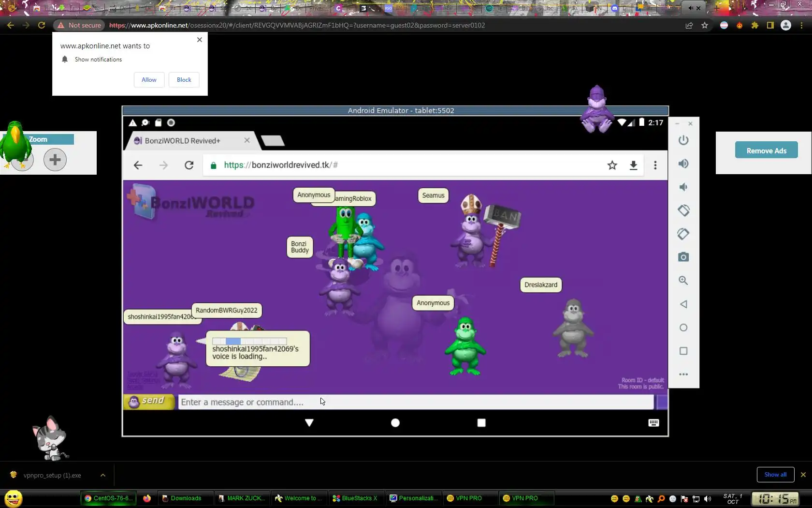Open host browser three-dot menu
The image size is (812, 508).
coord(801,25)
